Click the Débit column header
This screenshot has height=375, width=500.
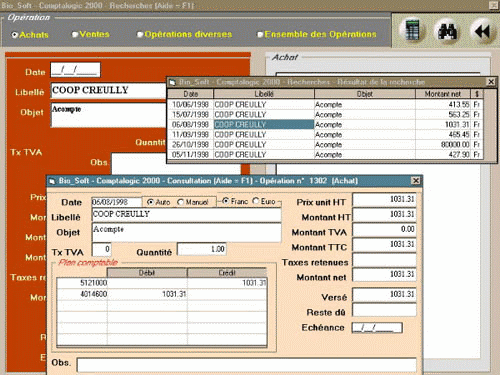147,273
